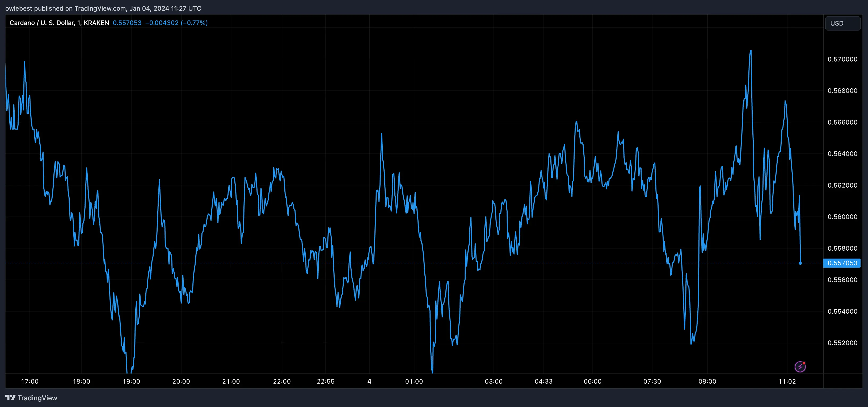Click the 0.552000 level on the price scale

[x=842, y=343]
